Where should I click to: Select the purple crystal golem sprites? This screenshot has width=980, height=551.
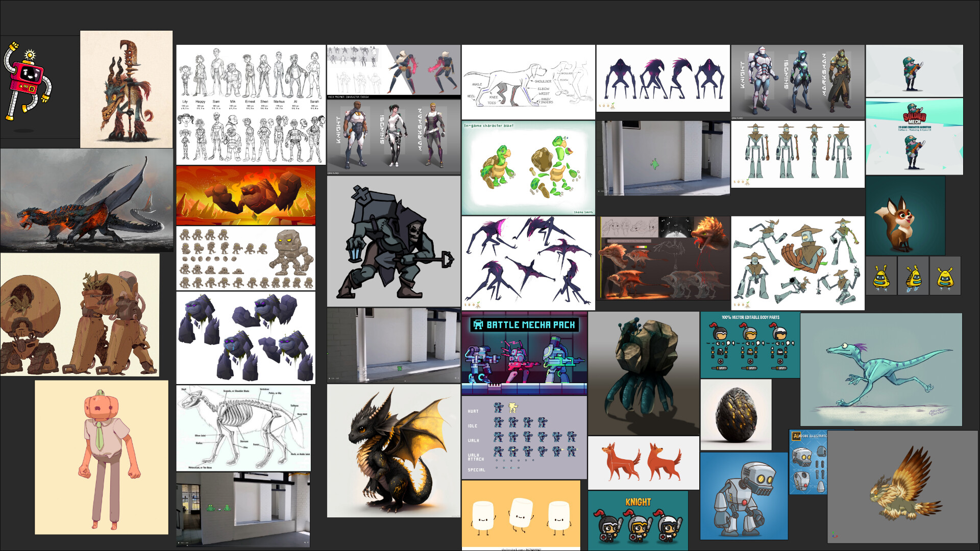point(246,338)
